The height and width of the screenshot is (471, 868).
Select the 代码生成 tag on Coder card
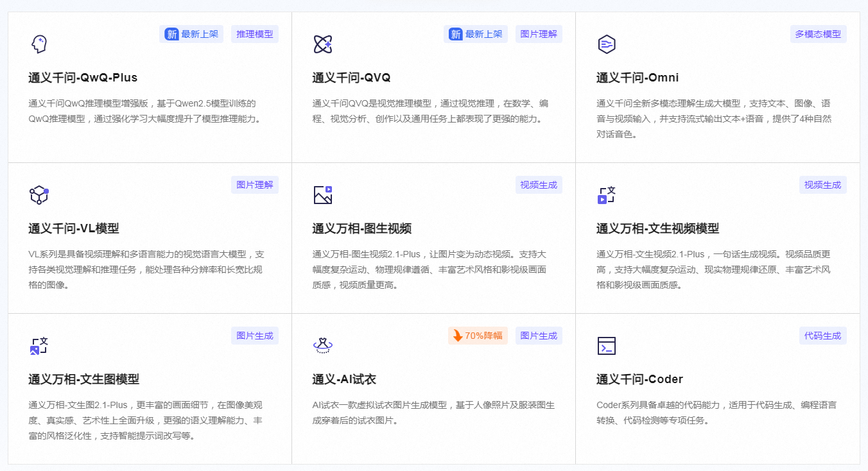click(822, 336)
